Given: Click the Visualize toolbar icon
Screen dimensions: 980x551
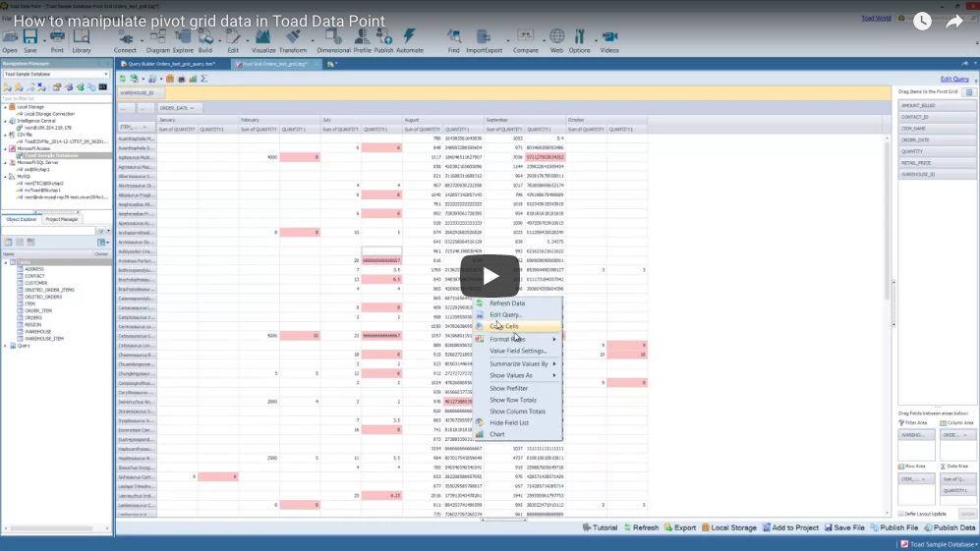Looking at the screenshot, I should tap(263, 39).
